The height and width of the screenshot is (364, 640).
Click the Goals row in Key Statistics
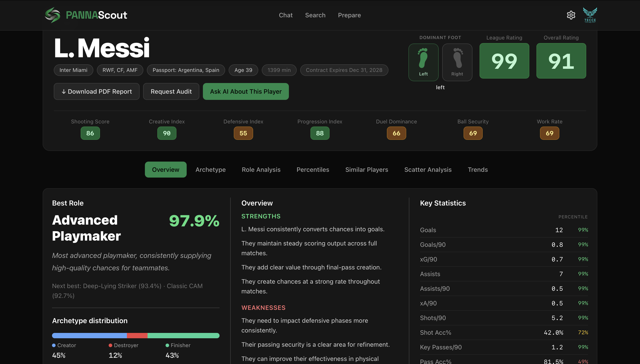pyautogui.click(x=504, y=230)
